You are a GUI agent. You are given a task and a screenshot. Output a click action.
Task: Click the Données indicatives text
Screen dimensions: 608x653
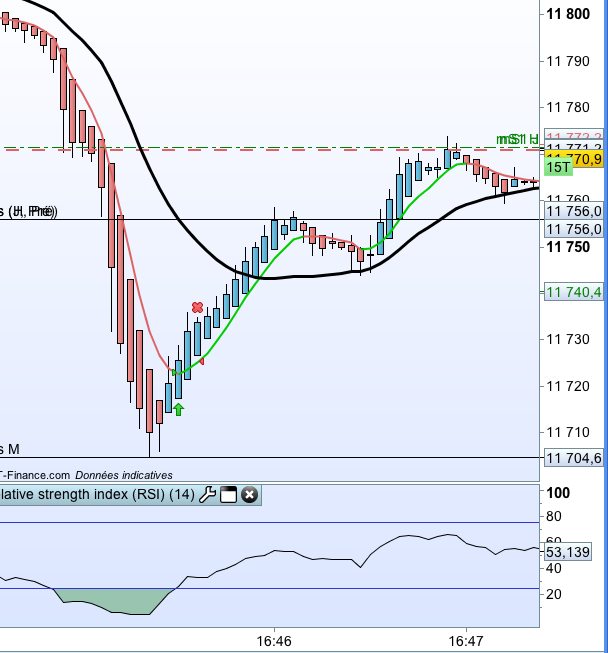pos(124,475)
